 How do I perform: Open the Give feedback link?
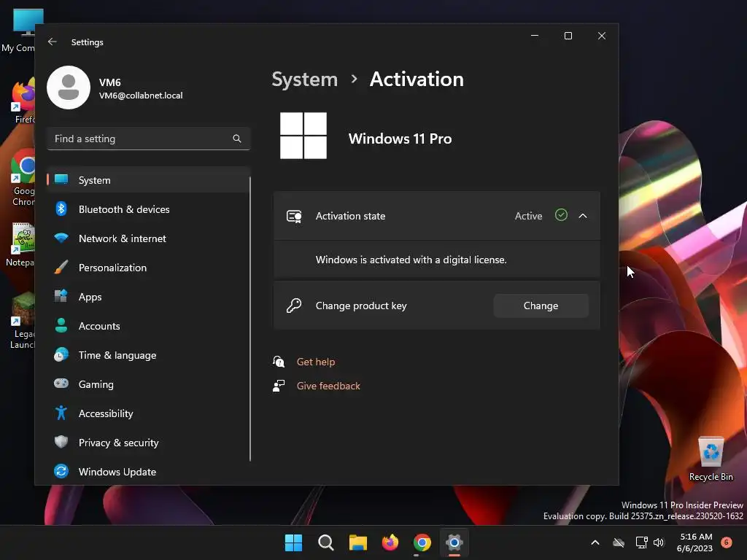click(328, 386)
